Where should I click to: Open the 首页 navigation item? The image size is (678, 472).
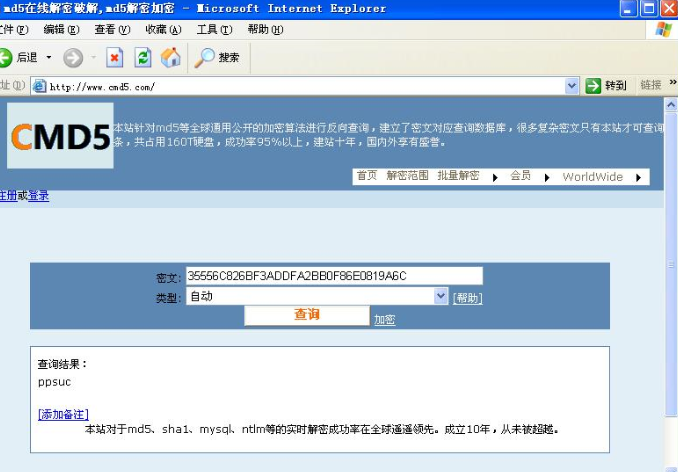pyautogui.click(x=367, y=175)
